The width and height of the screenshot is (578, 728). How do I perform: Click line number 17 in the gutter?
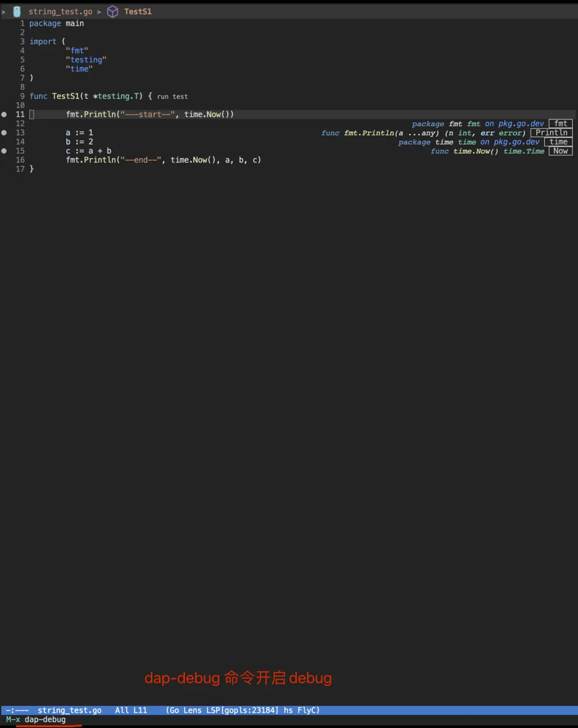pyautogui.click(x=20, y=169)
